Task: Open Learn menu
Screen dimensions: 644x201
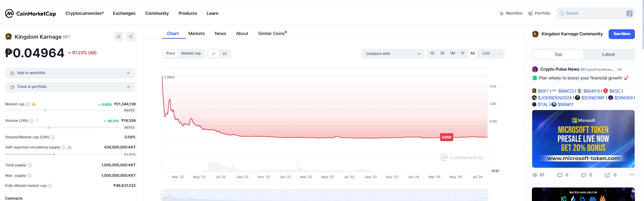Action: (x=212, y=13)
